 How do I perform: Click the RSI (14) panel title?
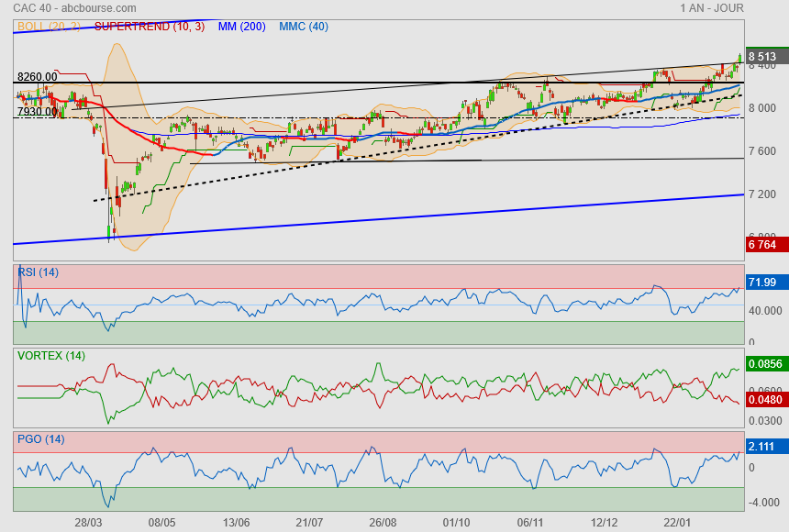(x=38, y=272)
